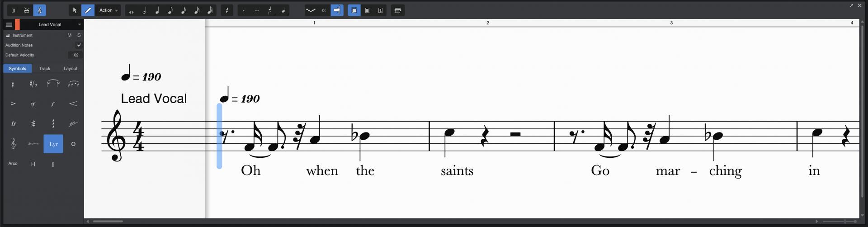868x227 pixels.
Task: Select the 8va octave line symbol
Action: click(33, 144)
